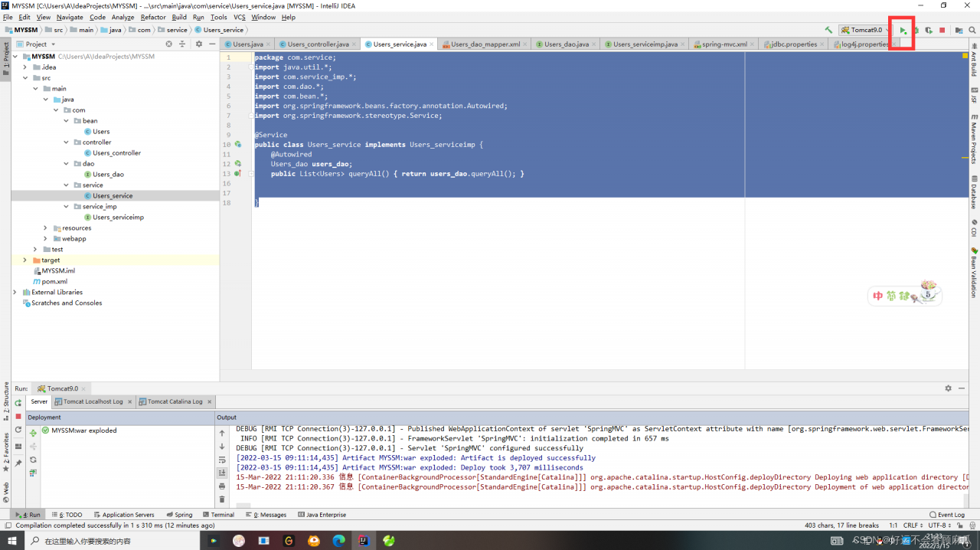The height and width of the screenshot is (550, 980).
Task: Click the Update application reload icon in the Run panel
Action: pyautogui.click(x=18, y=431)
